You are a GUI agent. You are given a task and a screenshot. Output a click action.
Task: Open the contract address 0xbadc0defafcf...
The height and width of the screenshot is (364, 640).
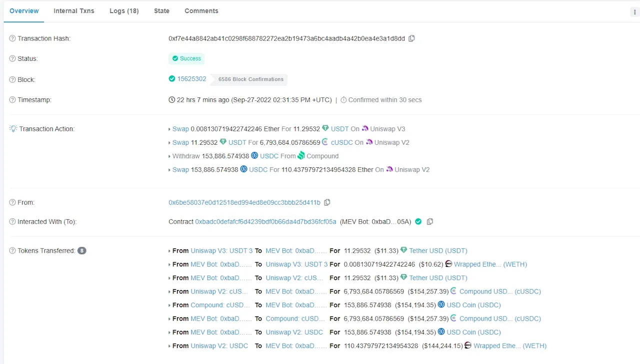(266, 222)
